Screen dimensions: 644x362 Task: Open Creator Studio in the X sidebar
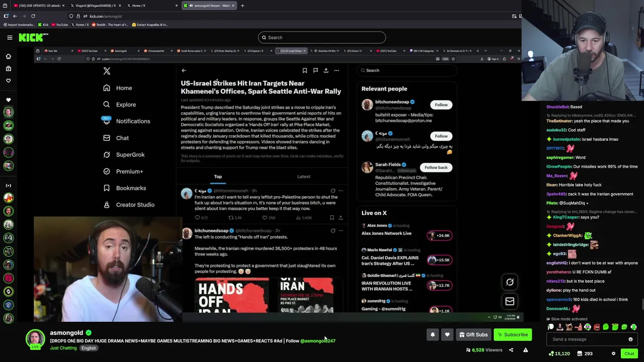pyautogui.click(x=129, y=205)
